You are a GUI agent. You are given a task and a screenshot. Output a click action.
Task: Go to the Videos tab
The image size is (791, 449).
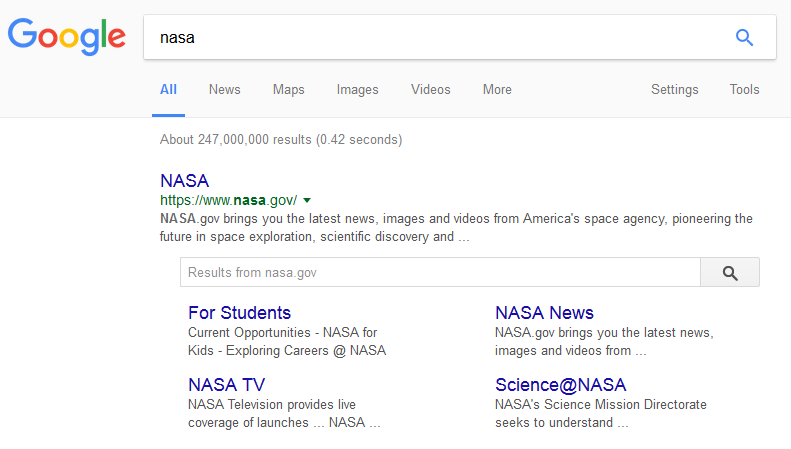[430, 90]
